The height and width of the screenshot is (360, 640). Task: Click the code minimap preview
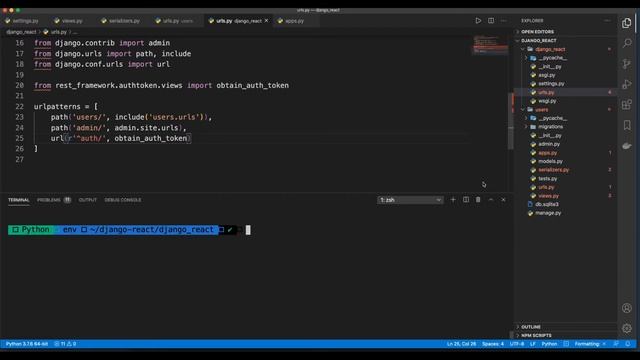point(490,45)
